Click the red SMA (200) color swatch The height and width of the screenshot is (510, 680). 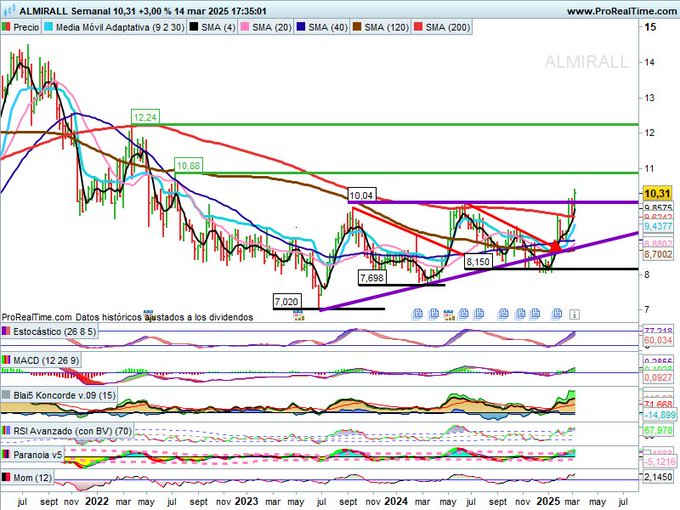click(x=418, y=27)
